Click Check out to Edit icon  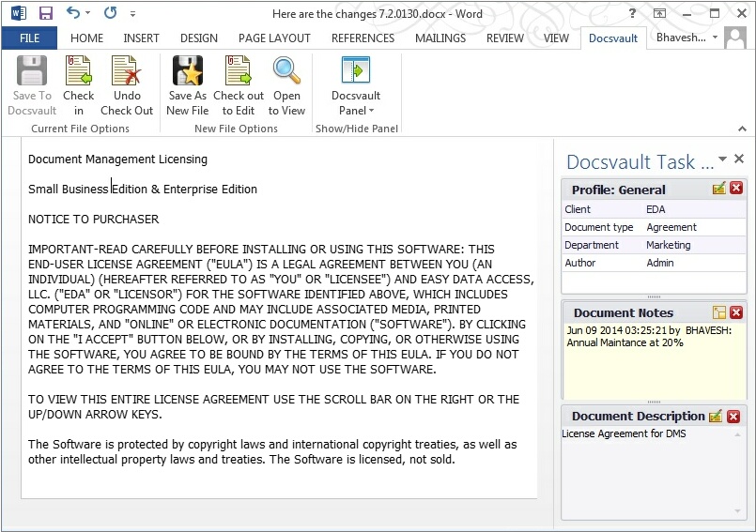pos(239,70)
